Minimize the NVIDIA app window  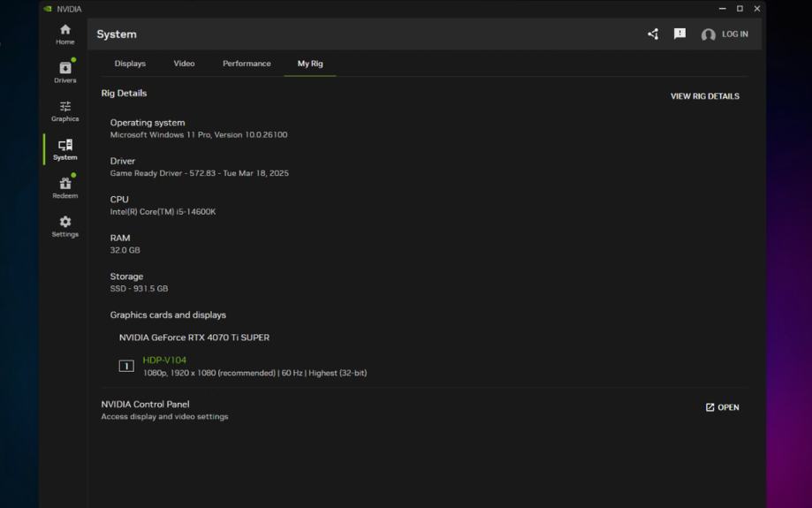click(x=723, y=9)
